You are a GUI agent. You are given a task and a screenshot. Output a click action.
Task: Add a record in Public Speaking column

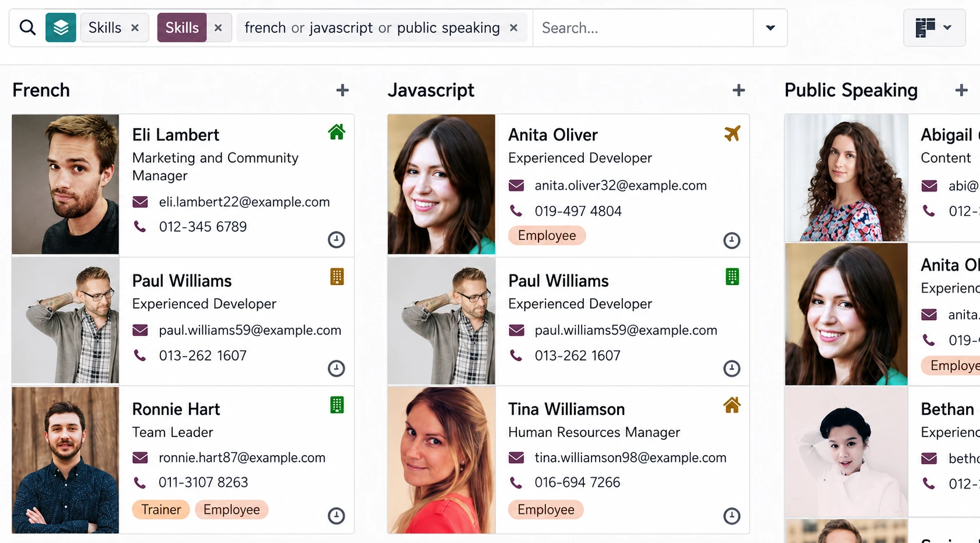click(x=961, y=90)
